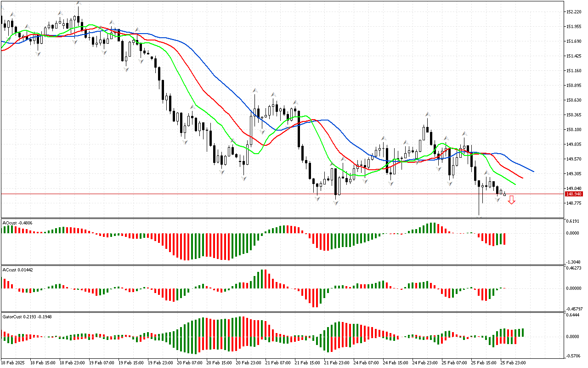Click the 21 Feb 07:00 time label
588x368 pixels.
(277, 363)
